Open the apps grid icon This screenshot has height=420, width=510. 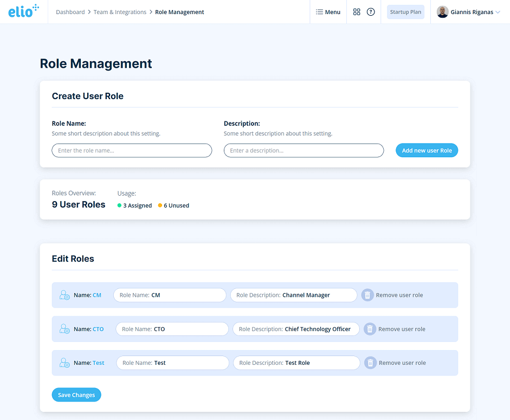pos(357,12)
